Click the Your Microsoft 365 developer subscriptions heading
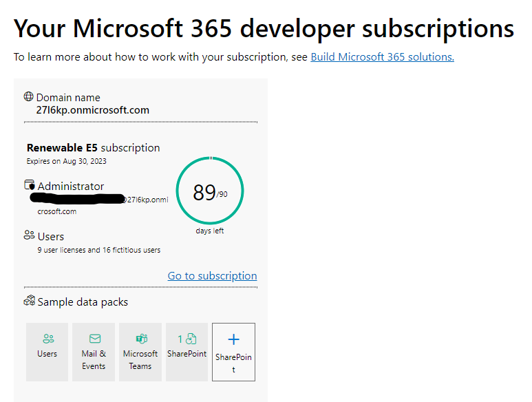 tap(264, 28)
